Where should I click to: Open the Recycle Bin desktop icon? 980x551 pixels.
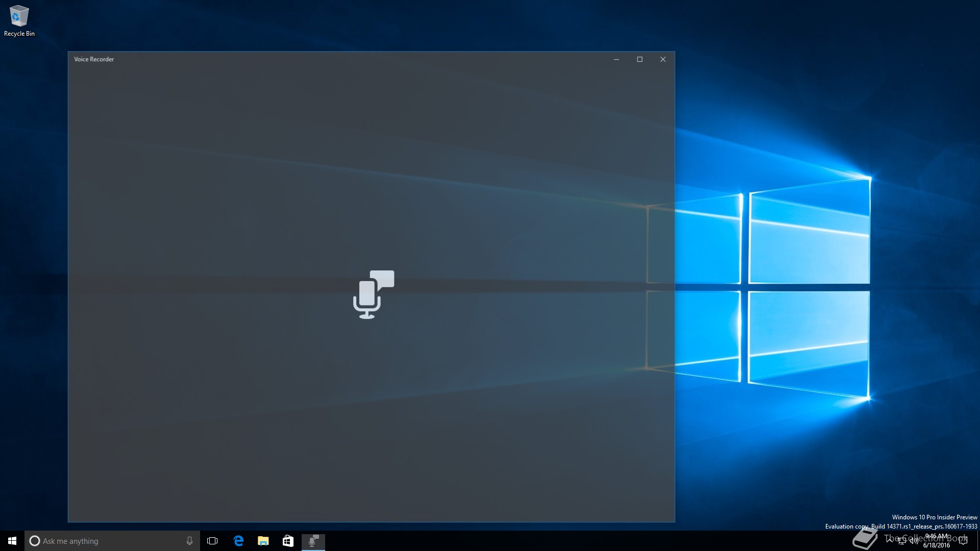19,21
